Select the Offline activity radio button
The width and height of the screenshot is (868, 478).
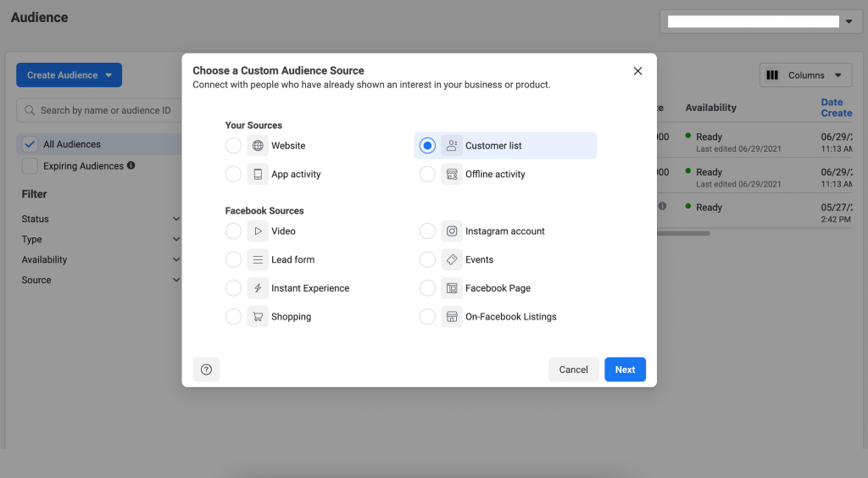[x=427, y=175]
